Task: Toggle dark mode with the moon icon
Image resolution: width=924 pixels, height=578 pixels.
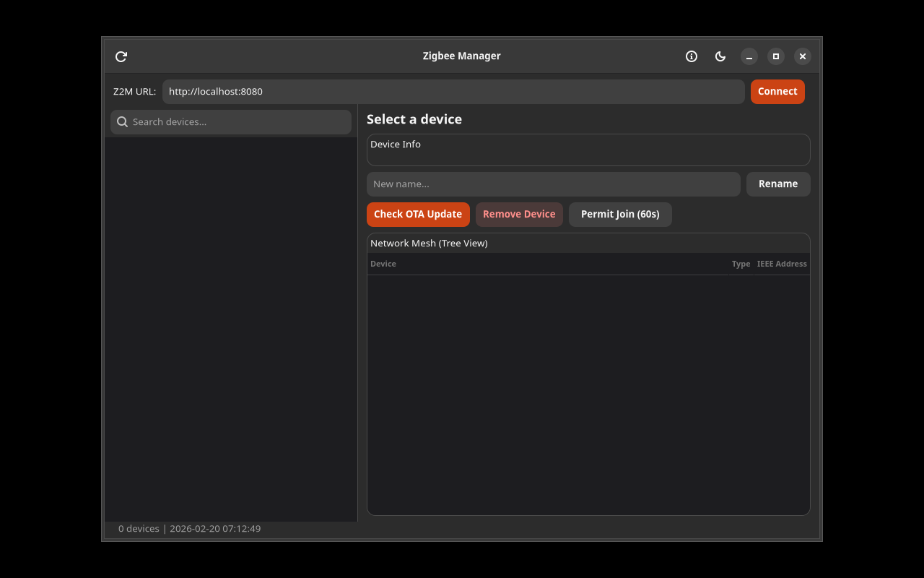Action: [x=720, y=56]
